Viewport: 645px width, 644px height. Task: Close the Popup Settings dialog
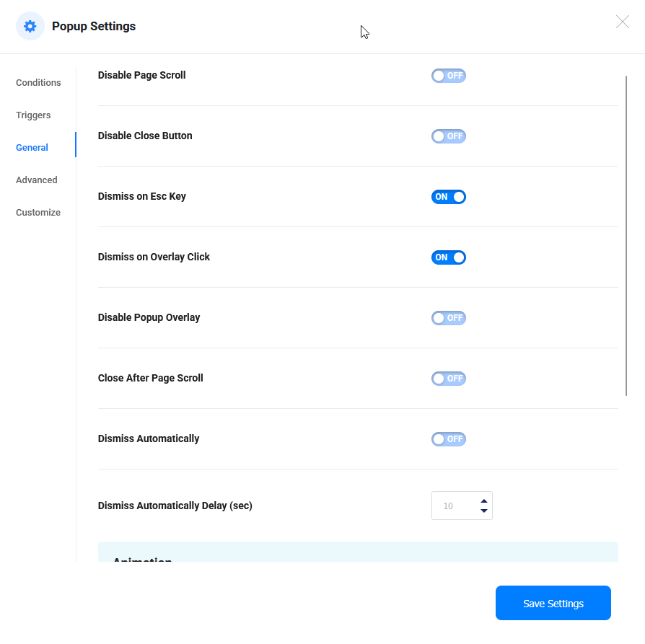pos(622,22)
